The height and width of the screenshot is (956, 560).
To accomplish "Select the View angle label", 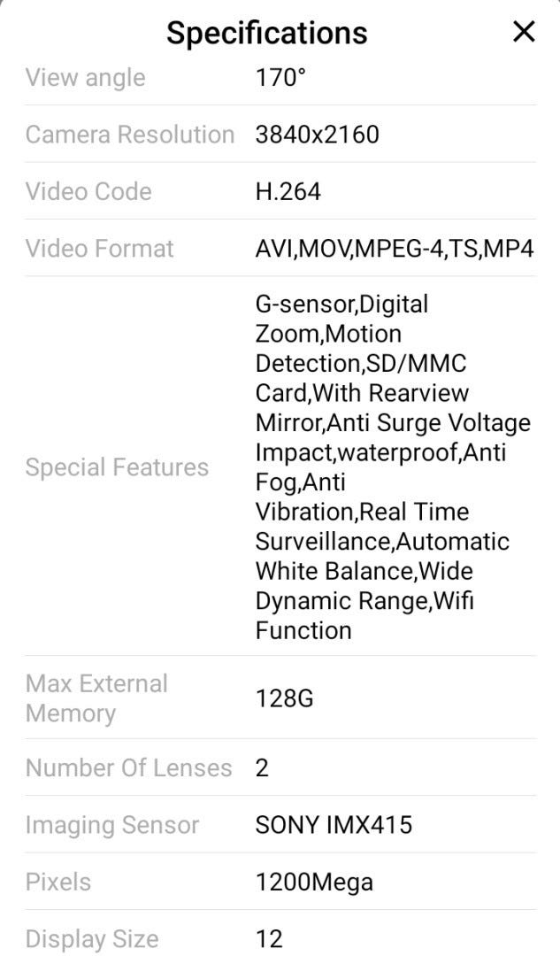I will click(x=85, y=78).
